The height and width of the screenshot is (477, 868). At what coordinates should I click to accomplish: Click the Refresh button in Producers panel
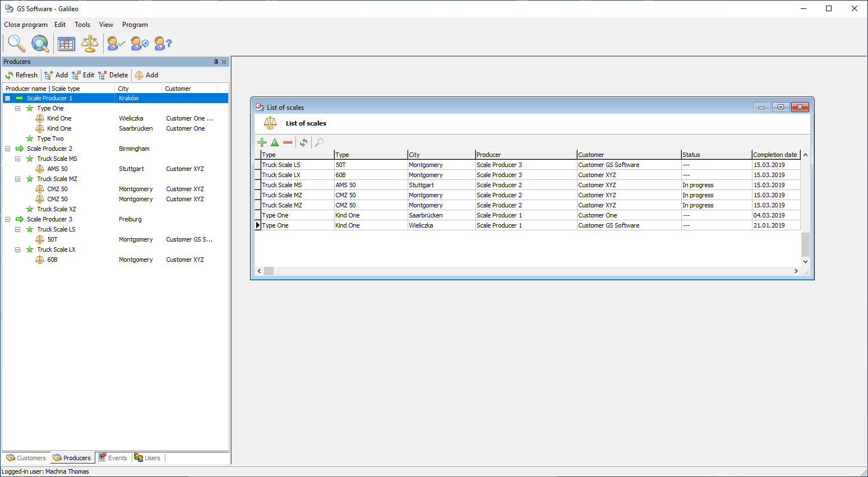click(21, 75)
